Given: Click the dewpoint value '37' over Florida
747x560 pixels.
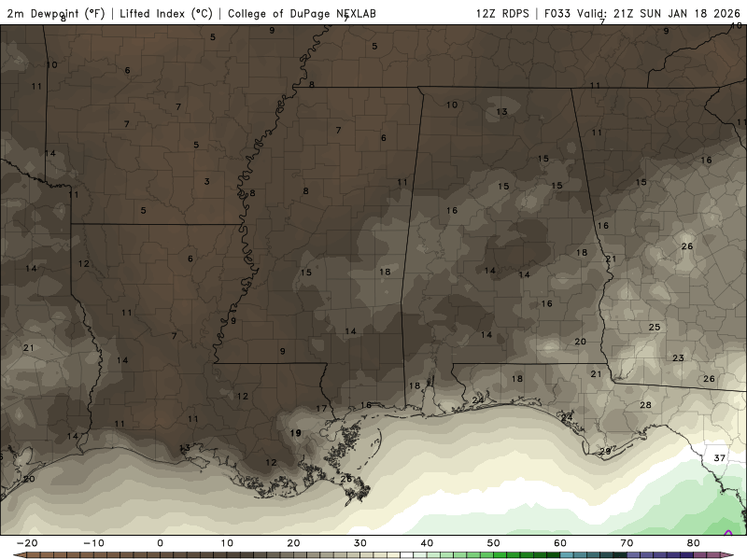Looking at the screenshot, I should [x=719, y=458].
